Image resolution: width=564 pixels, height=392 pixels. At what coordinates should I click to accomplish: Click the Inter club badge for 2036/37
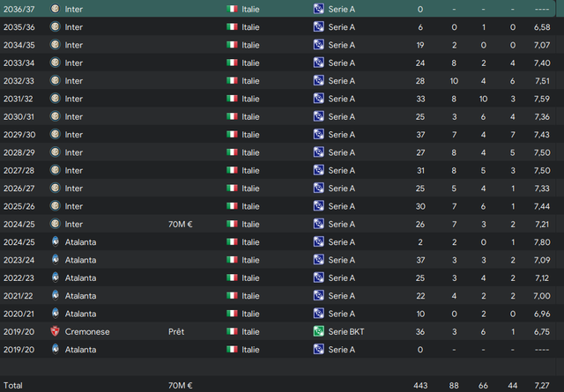pos(55,9)
